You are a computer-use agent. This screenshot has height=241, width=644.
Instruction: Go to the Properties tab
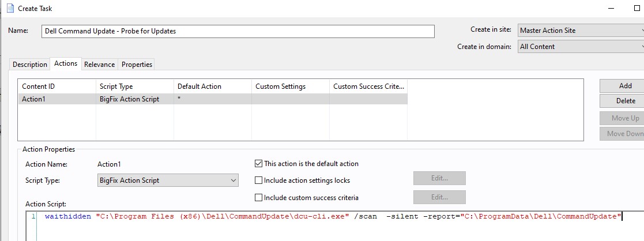[x=137, y=65]
